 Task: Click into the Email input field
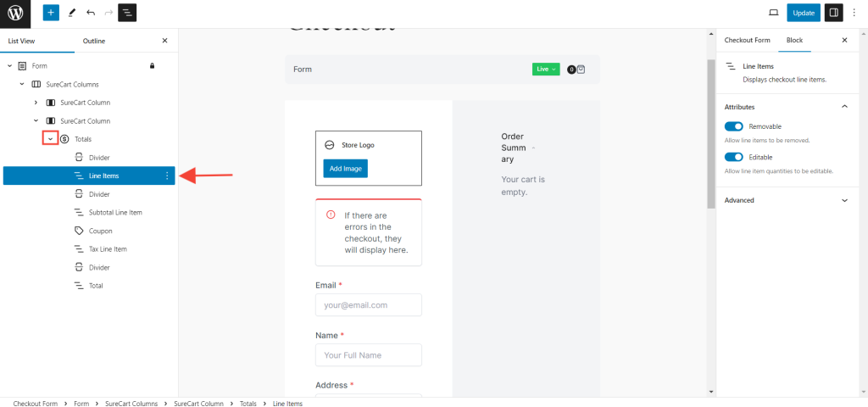(x=368, y=304)
